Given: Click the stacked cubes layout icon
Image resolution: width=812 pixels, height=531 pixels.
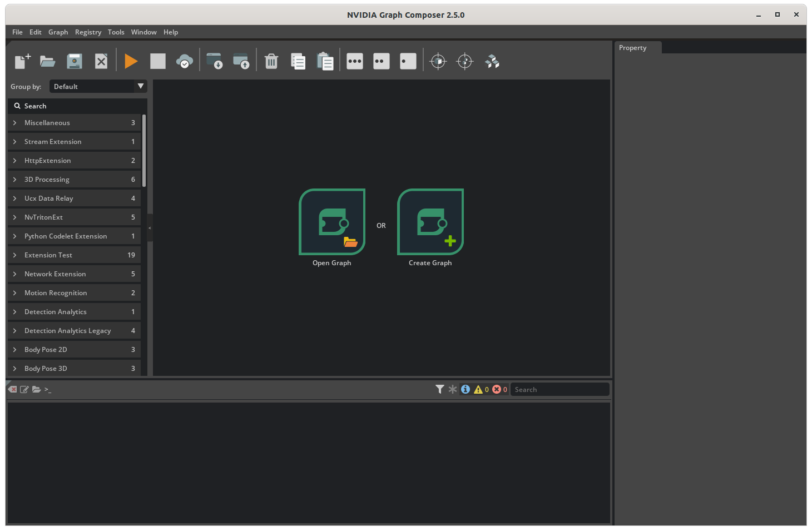Looking at the screenshot, I should coord(492,61).
